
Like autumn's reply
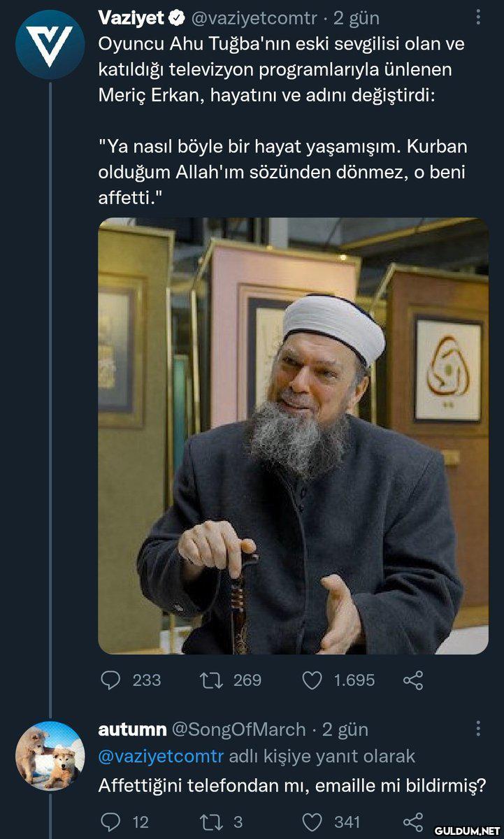312,822
